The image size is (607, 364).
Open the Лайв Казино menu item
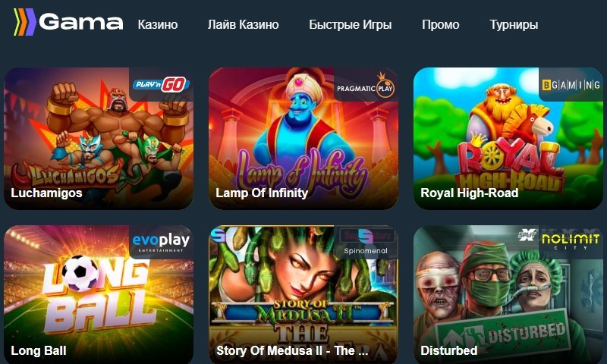pos(243,25)
